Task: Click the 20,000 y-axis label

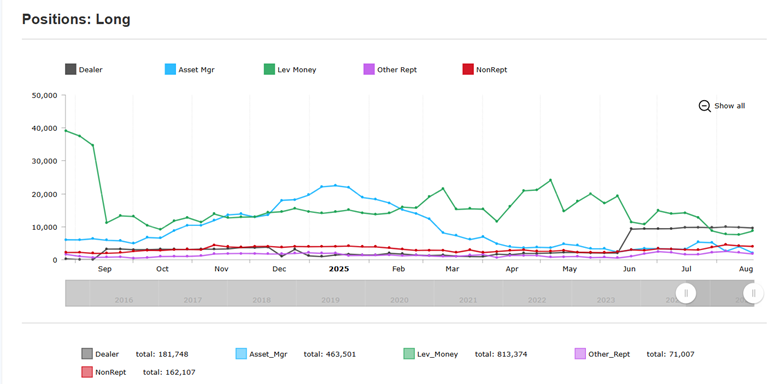Action: (45, 194)
